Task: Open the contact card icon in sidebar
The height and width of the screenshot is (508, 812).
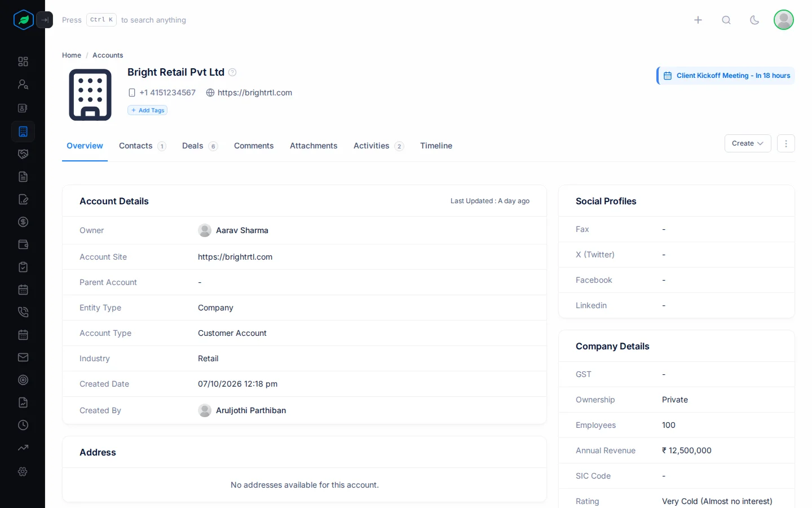Action: [23, 108]
